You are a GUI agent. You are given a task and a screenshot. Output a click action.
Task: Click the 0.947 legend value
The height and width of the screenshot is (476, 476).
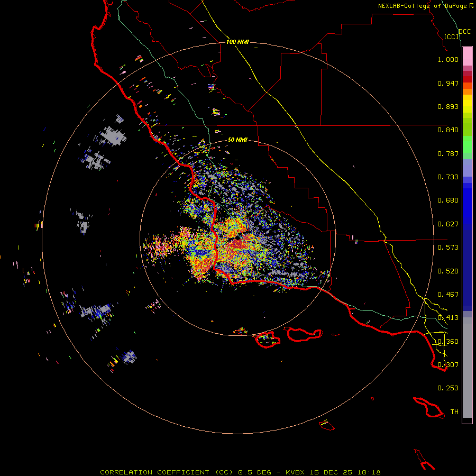[448, 83]
